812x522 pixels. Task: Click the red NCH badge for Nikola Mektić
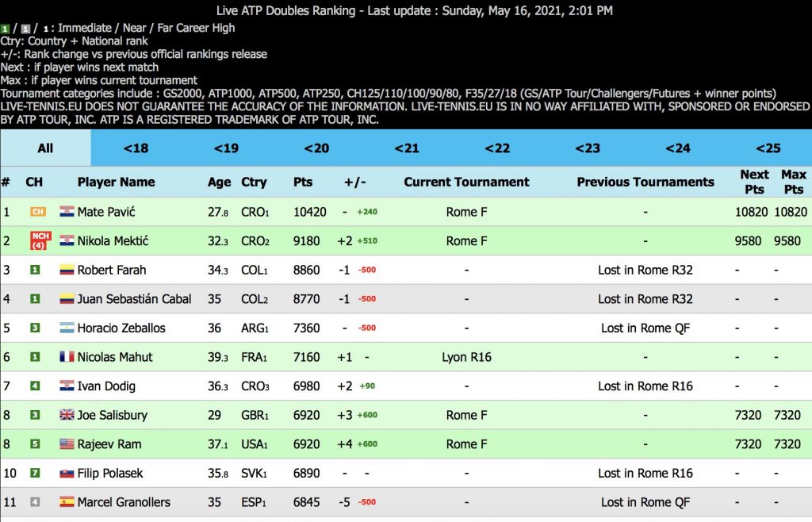37,240
